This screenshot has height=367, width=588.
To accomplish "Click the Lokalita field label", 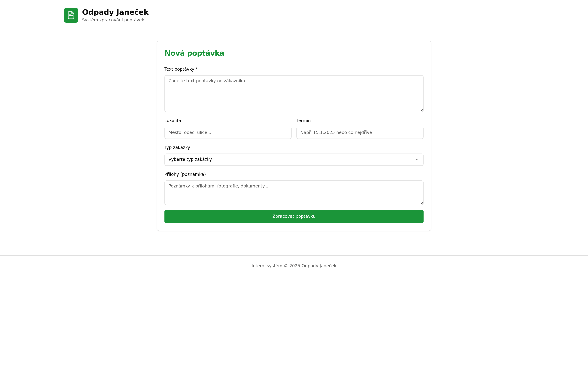I will (x=173, y=121).
